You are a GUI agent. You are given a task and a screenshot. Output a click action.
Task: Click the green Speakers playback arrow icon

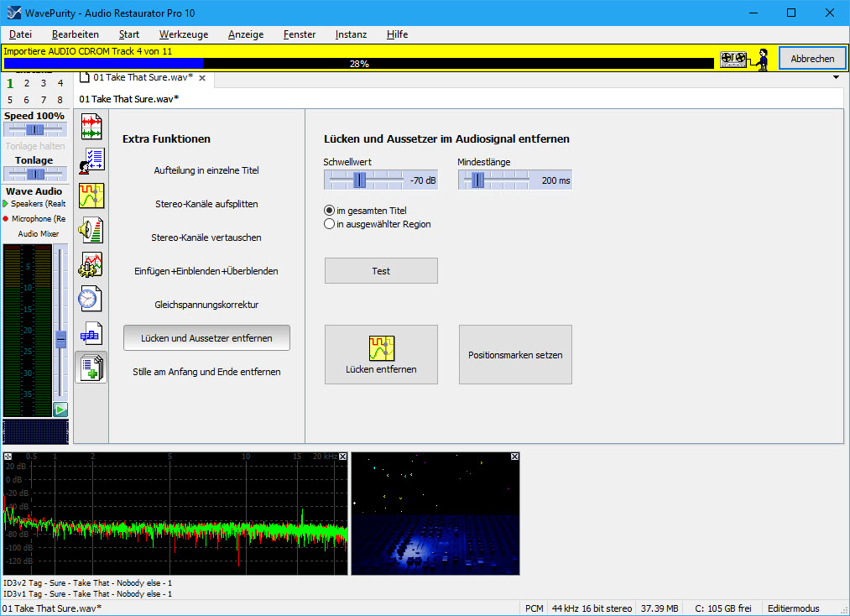click(5, 204)
